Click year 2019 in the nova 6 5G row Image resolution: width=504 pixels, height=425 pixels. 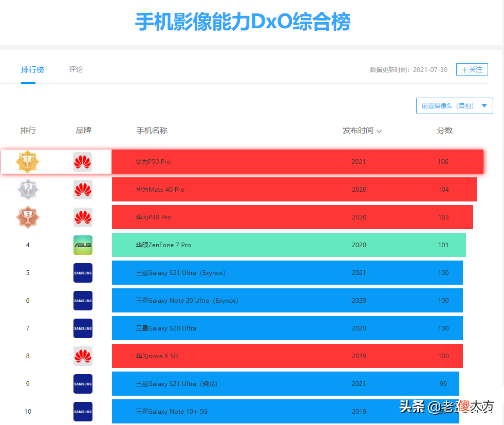359,356
